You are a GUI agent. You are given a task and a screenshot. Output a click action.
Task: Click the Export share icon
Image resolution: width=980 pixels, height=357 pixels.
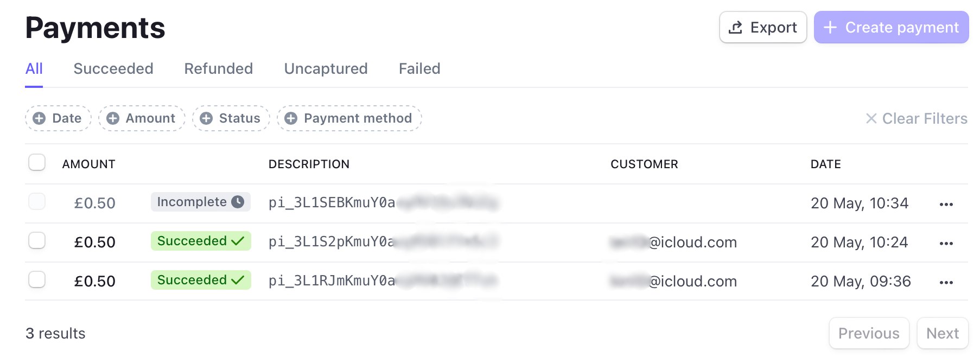tap(735, 27)
